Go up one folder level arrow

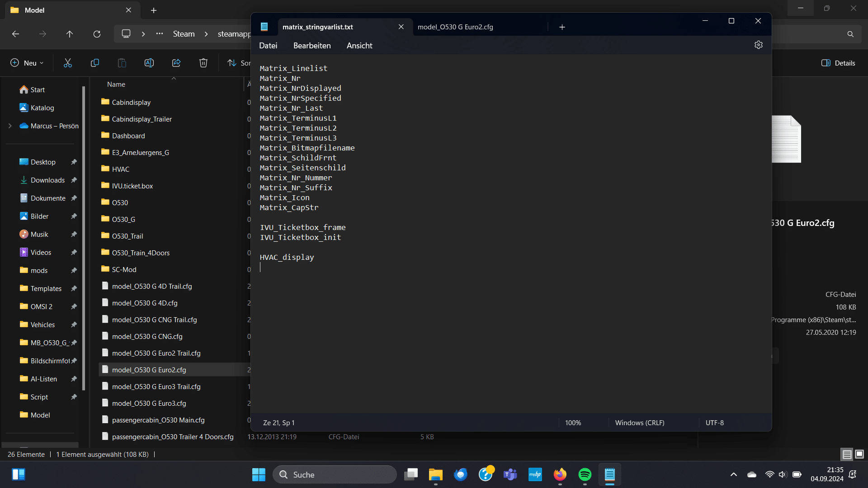click(x=70, y=34)
